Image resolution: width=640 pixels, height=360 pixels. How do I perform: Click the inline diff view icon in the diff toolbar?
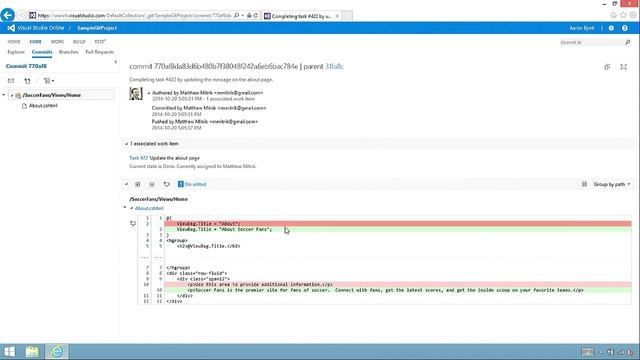(x=138, y=184)
